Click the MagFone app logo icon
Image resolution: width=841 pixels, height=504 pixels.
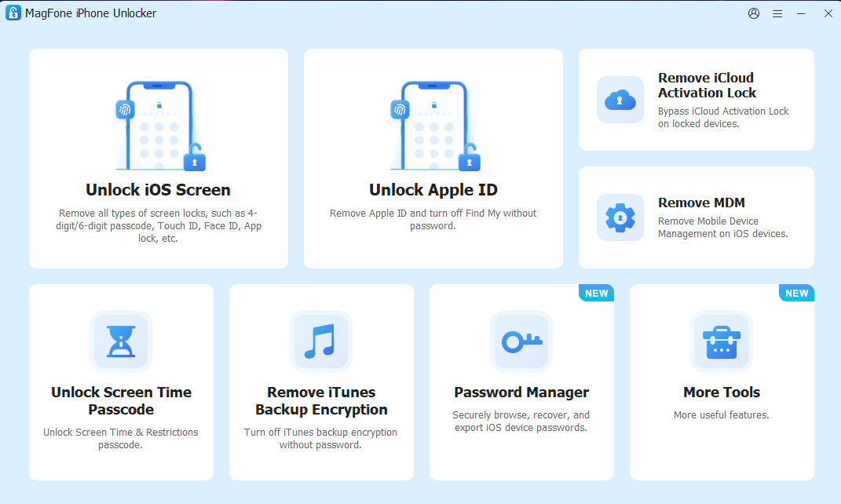pyautogui.click(x=13, y=13)
